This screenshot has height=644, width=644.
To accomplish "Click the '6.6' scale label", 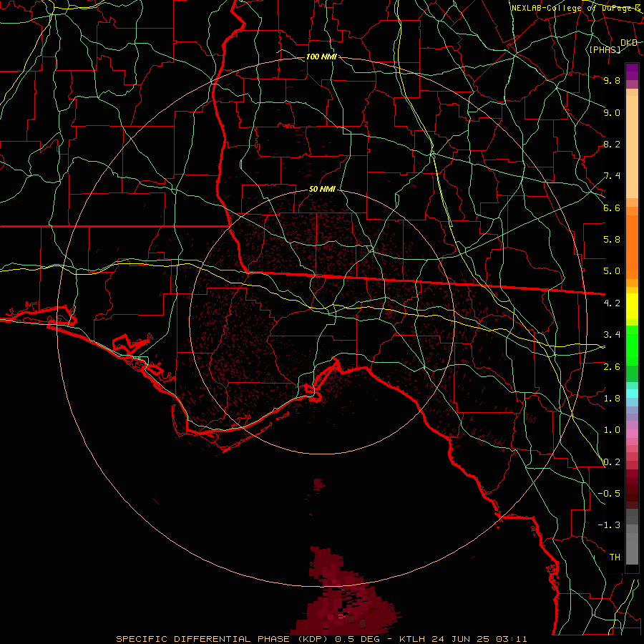I will (x=612, y=208).
